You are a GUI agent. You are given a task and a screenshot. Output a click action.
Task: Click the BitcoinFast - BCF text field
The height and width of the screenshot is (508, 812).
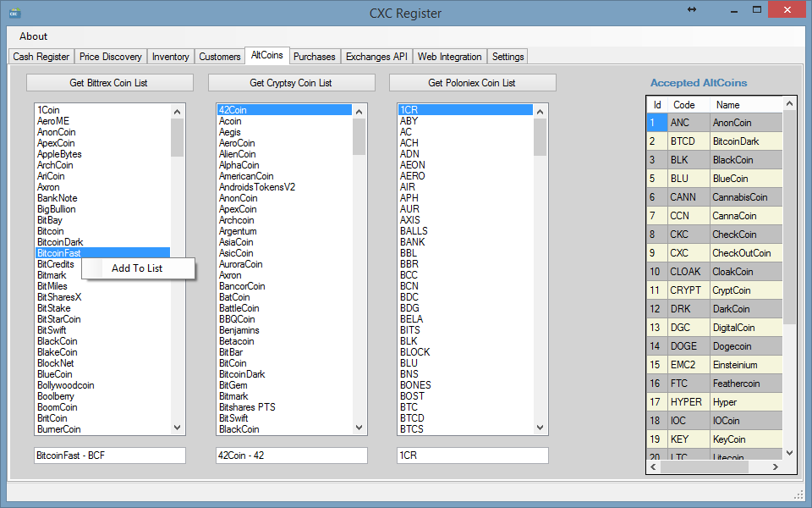110,456
